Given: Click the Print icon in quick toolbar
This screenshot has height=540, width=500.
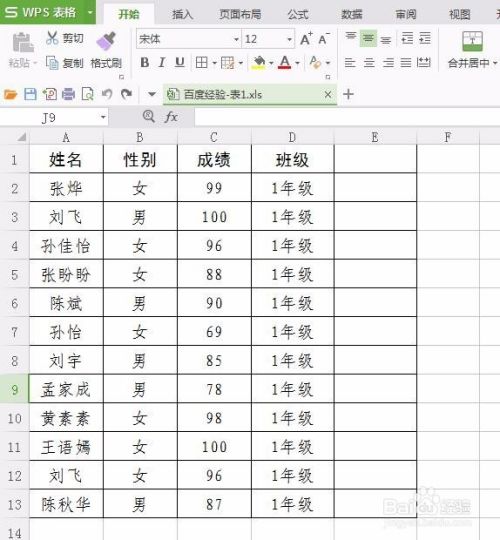Looking at the screenshot, I should tap(68, 94).
